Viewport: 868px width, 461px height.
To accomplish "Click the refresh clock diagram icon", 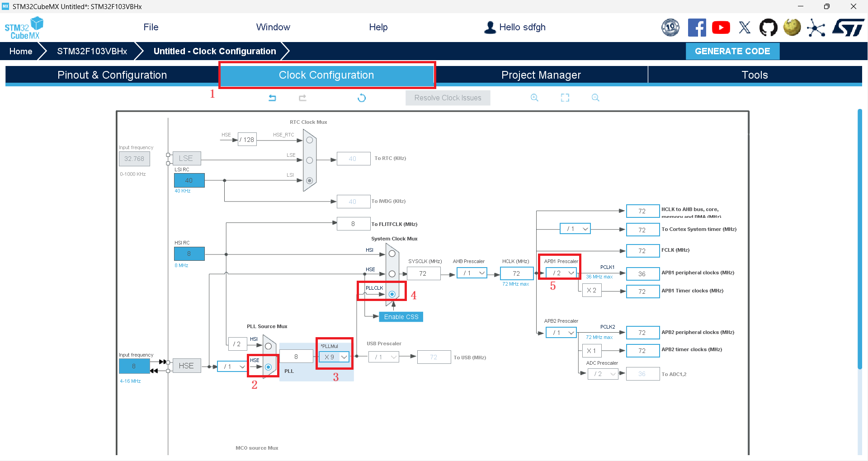I will pyautogui.click(x=362, y=98).
